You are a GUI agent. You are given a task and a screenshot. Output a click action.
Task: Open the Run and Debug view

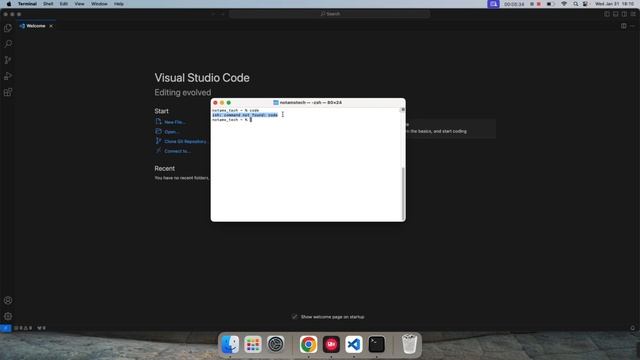(x=8, y=76)
